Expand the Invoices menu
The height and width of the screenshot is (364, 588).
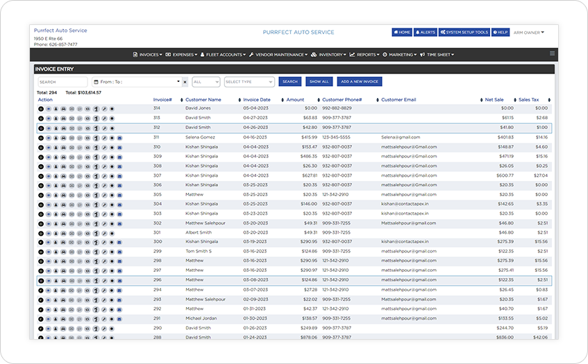148,55
